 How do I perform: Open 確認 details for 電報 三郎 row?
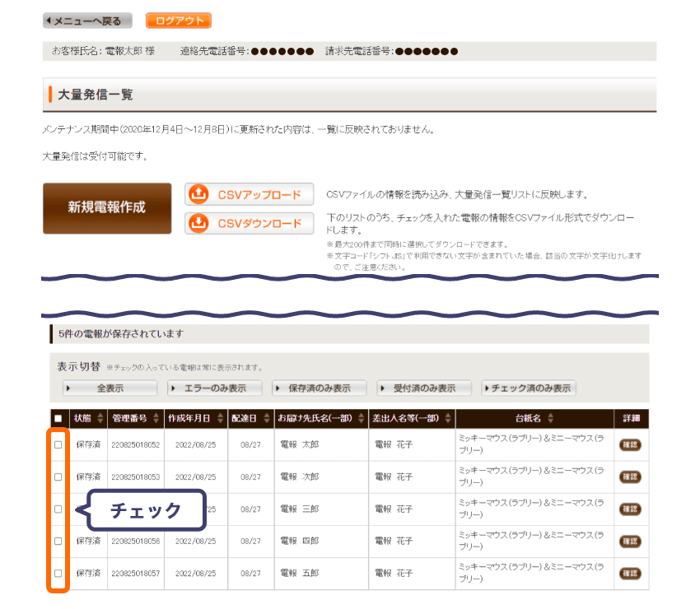630,509
